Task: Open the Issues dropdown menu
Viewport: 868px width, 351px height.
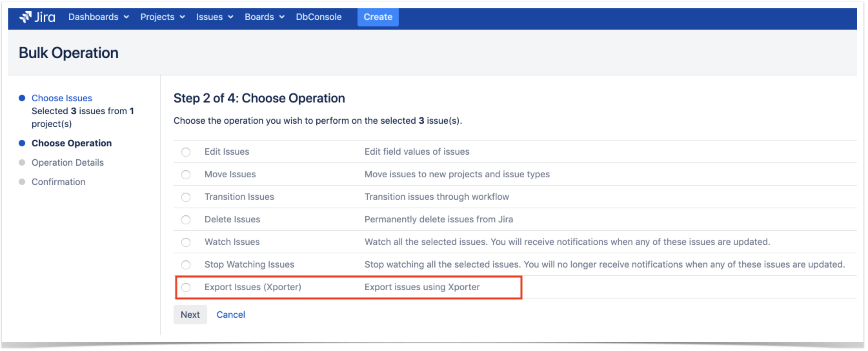Action: point(215,17)
